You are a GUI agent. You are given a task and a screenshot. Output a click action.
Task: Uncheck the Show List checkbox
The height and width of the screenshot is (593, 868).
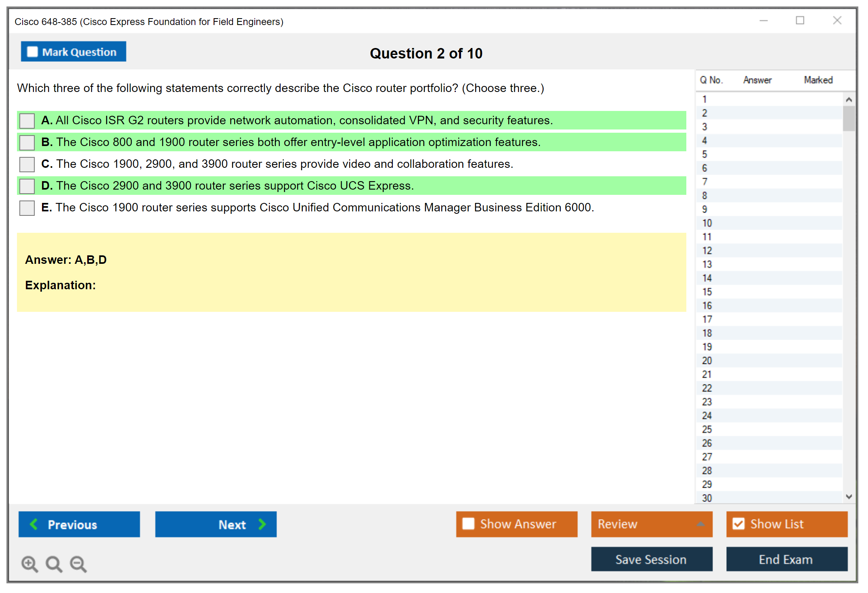738,524
